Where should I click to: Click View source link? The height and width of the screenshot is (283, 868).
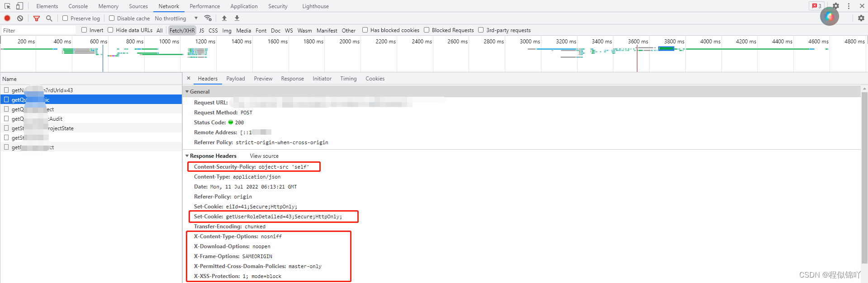264,156
